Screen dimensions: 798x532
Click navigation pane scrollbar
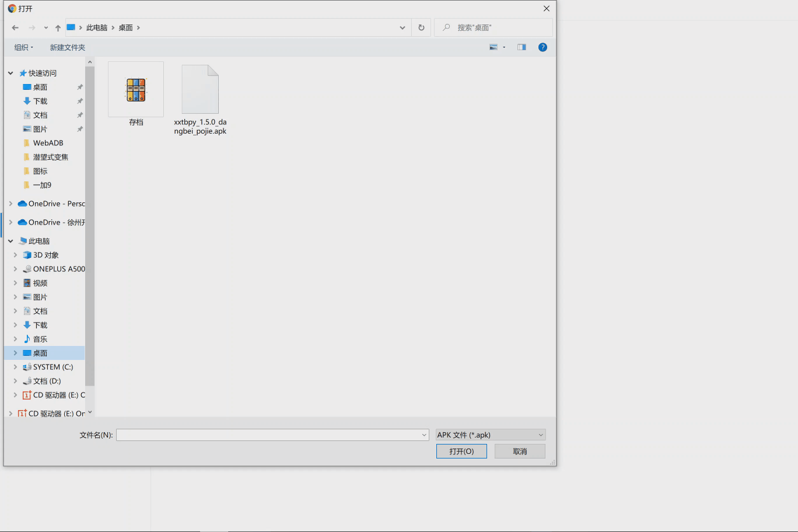pyautogui.click(x=90, y=226)
